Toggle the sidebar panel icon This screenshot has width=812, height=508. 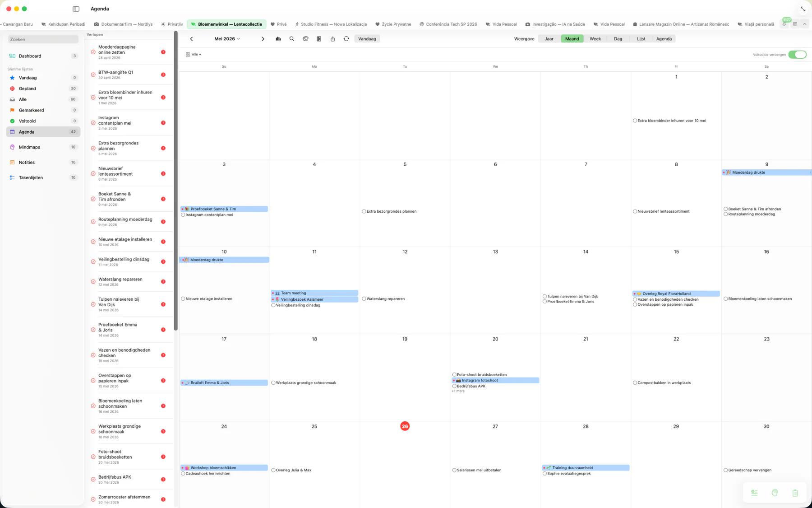pyautogui.click(x=76, y=9)
